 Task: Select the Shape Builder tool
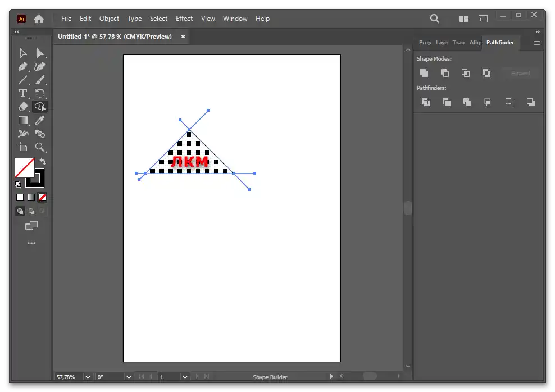coord(40,107)
